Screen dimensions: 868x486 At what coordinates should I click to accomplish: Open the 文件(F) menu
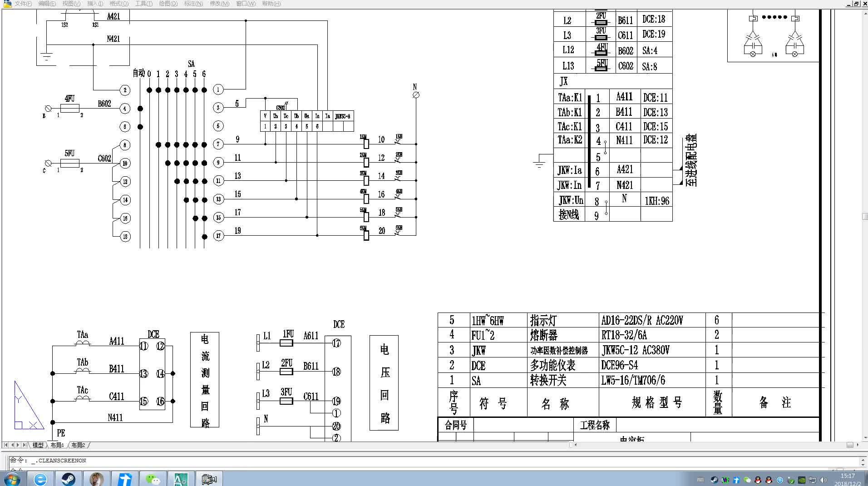tap(23, 4)
